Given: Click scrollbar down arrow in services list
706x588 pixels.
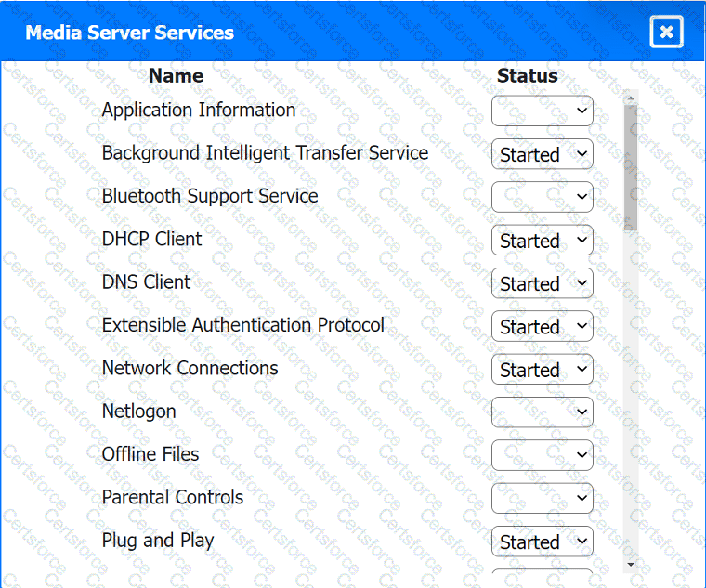Looking at the screenshot, I should click(x=631, y=563).
